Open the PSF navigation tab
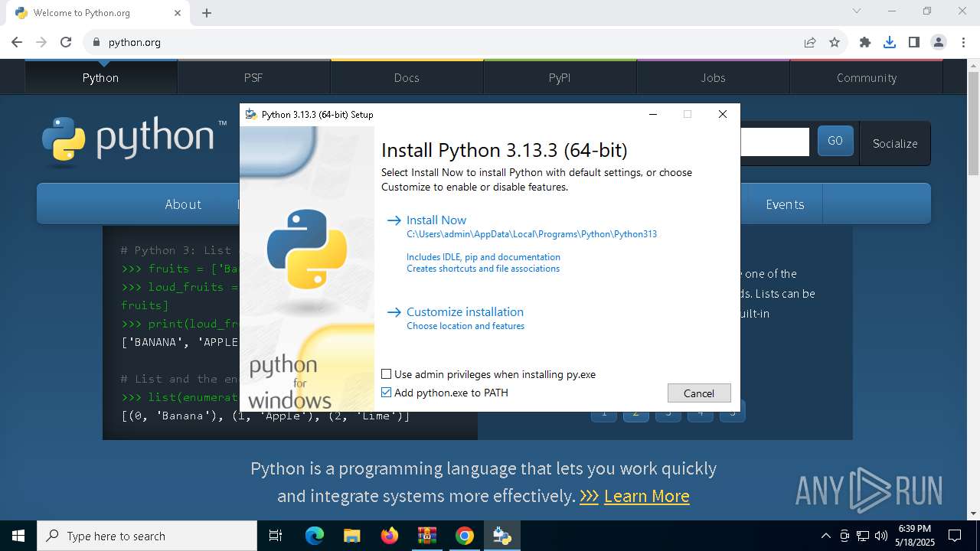 point(253,77)
